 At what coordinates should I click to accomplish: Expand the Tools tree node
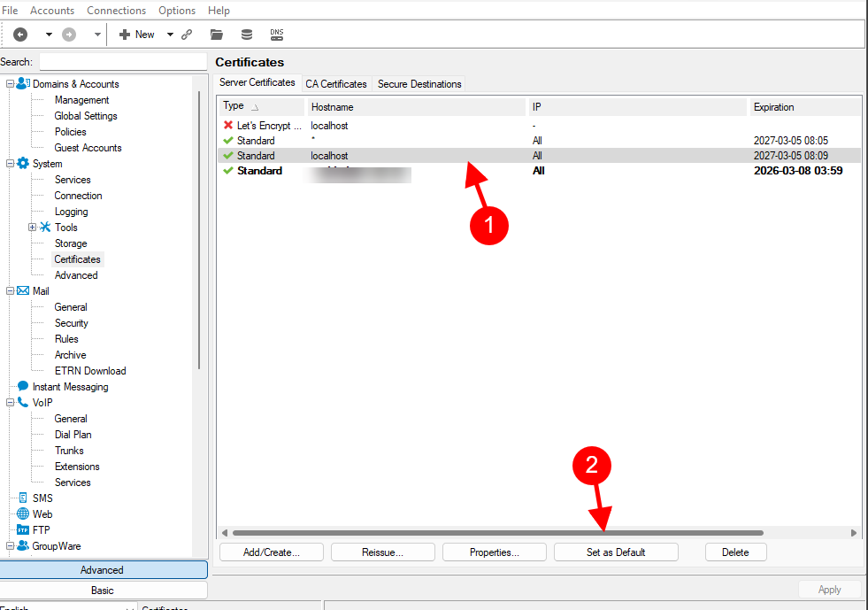[32, 228]
